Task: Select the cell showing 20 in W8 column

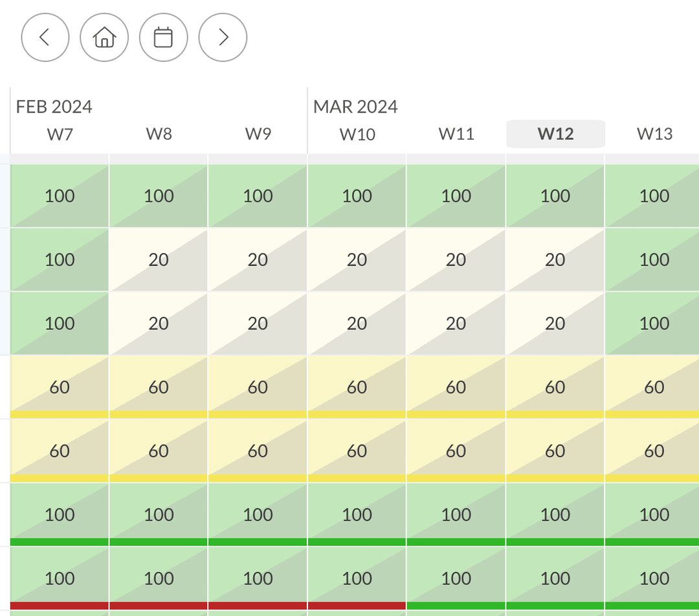Action: click(x=158, y=259)
